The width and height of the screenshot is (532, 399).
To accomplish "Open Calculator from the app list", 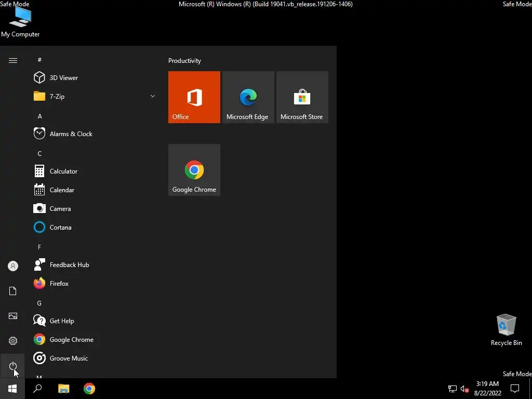I will click(x=95, y=171).
